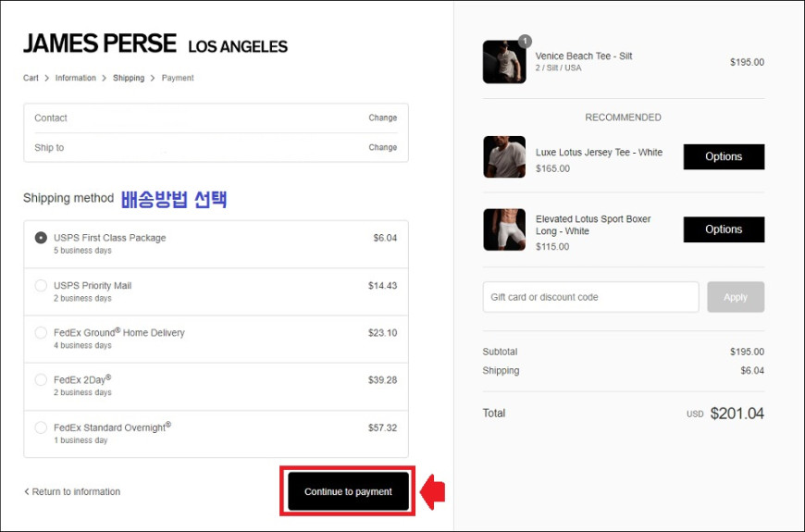The height and width of the screenshot is (532, 805).
Task: Click 'Luxe Lotus Jersey Tee - White' name
Action: coord(600,152)
